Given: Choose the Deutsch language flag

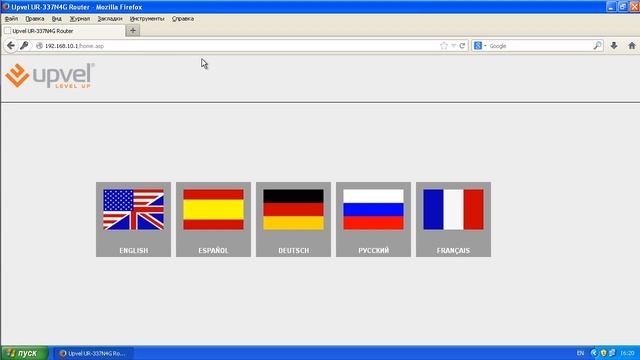Looking at the screenshot, I should tap(293, 219).
